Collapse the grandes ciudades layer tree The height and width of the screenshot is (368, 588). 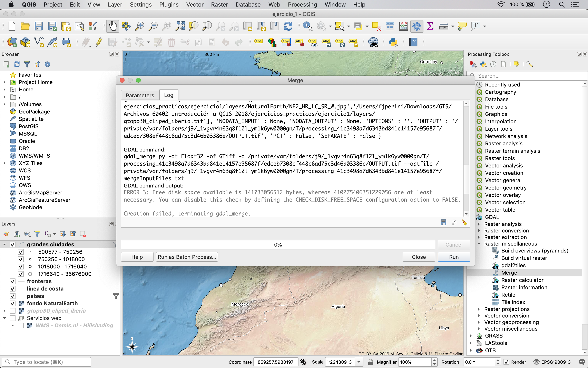4,244
